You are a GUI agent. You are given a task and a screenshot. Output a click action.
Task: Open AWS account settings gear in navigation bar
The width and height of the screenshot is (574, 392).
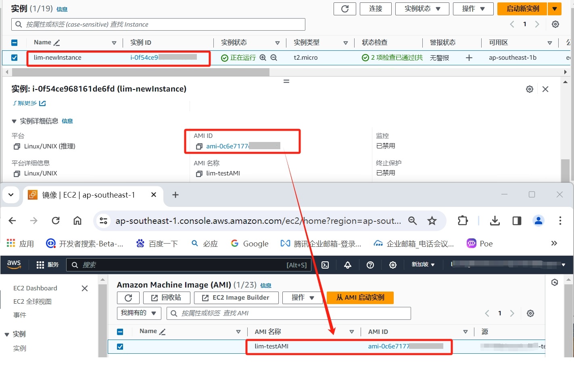392,265
